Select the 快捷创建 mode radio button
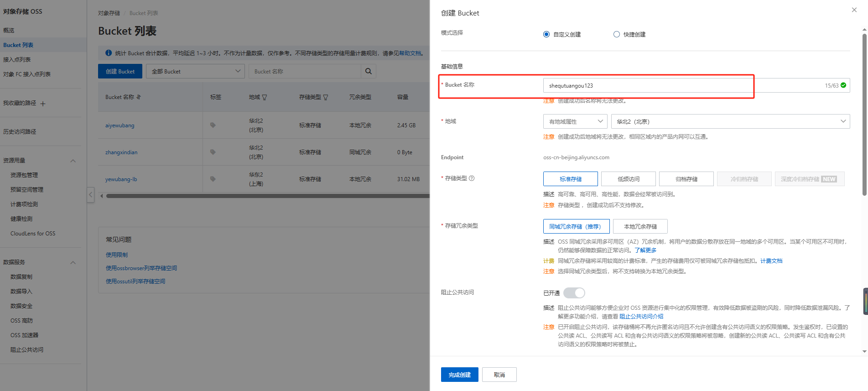Image resolution: width=868 pixels, height=391 pixels. coord(617,34)
